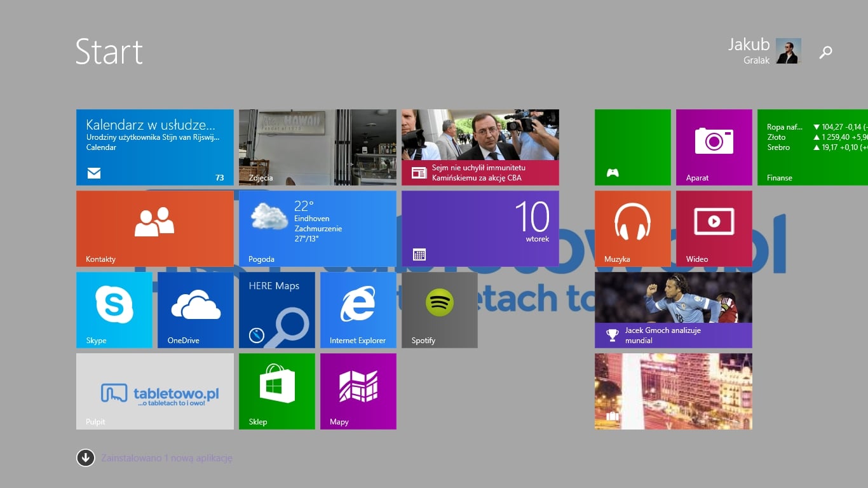
Task: Launch OneDrive from its cloud tile
Action: (196, 310)
